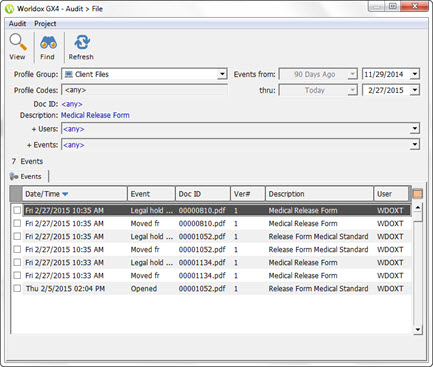The width and height of the screenshot is (433, 367).
Task: Click the row selector header corner cell
Action: 16,194
